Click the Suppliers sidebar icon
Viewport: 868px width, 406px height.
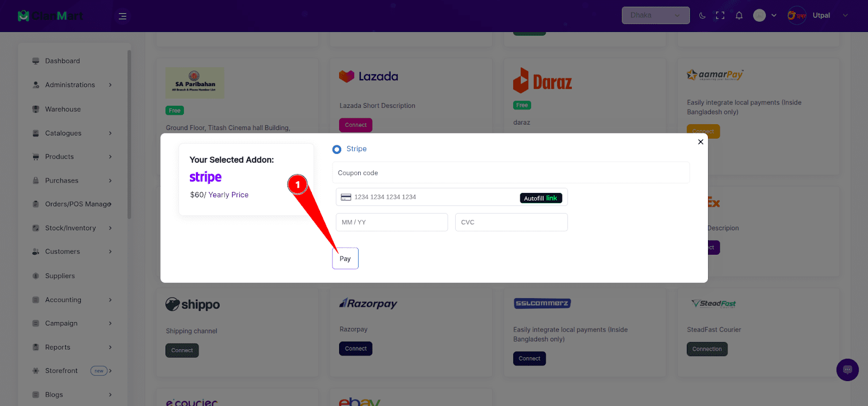pos(36,276)
